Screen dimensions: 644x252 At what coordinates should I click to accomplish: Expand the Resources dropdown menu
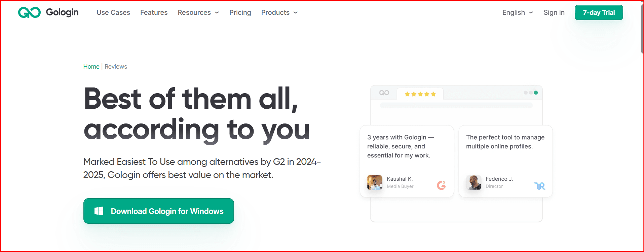(198, 12)
